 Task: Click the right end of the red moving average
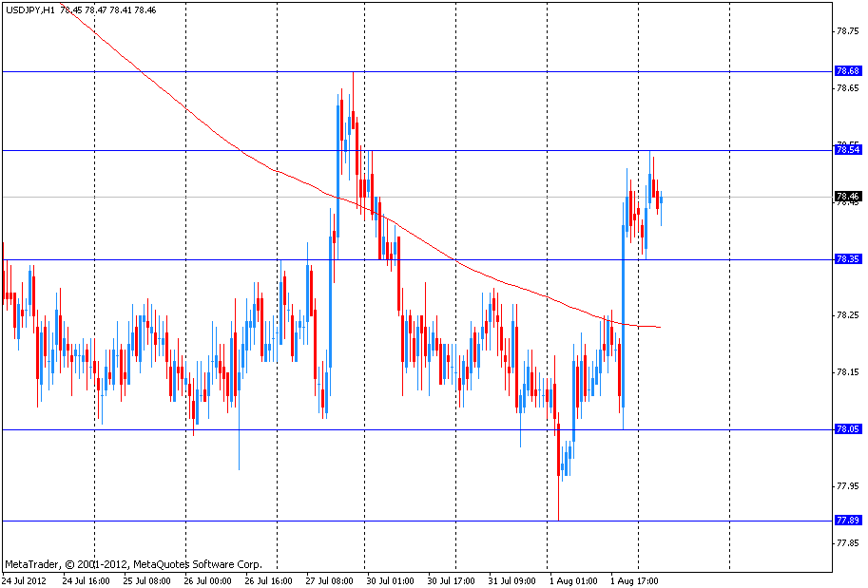[x=660, y=328]
